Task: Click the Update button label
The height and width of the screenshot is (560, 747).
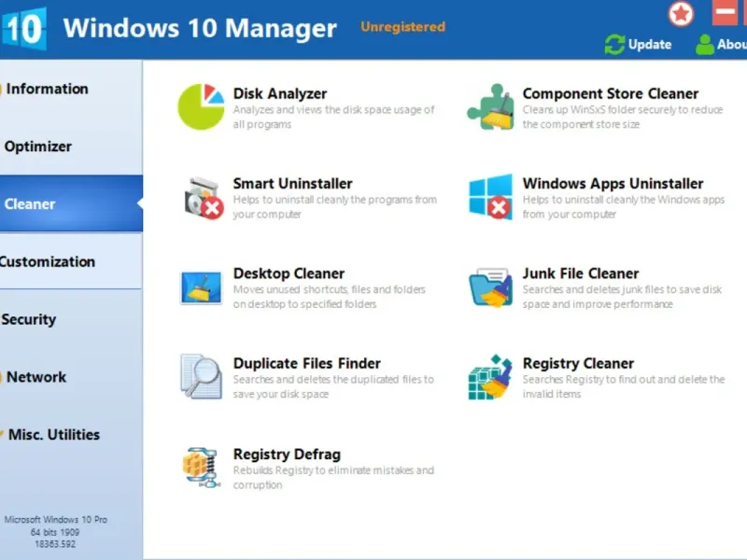Action: (650, 44)
